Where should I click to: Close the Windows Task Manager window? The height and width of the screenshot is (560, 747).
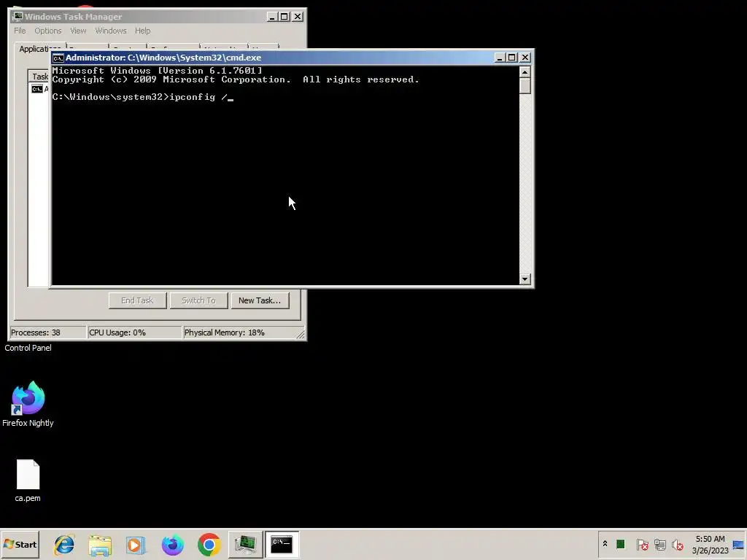pyautogui.click(x=298, y=17)
